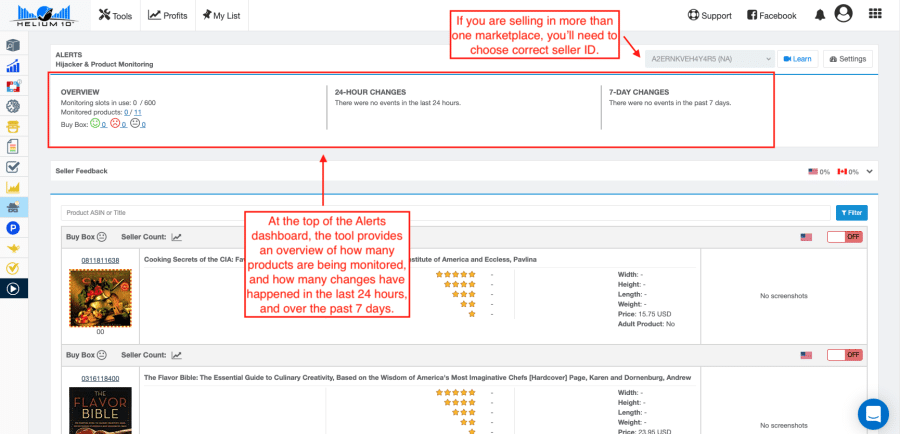Open the notifications bell
900x434 pixels.
(820, 16)
